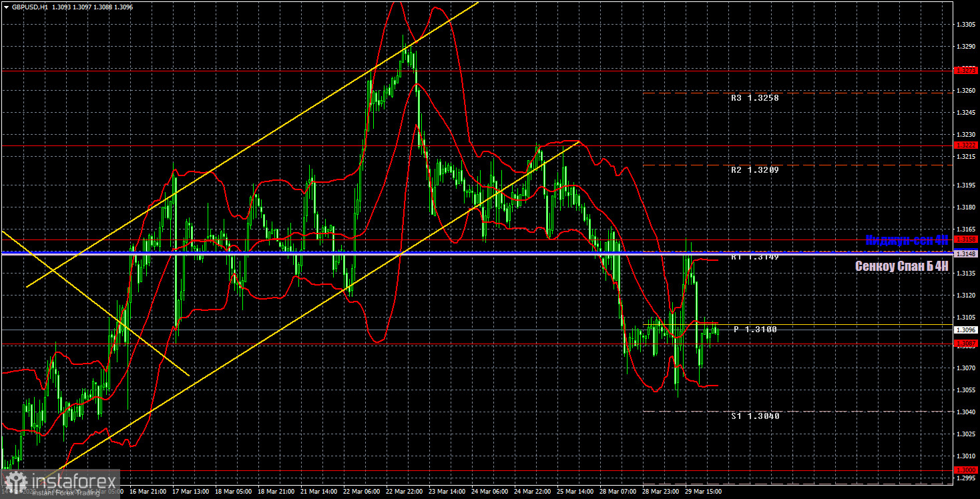Click the P 1.3100 pivot label

[x=755, y=329]
